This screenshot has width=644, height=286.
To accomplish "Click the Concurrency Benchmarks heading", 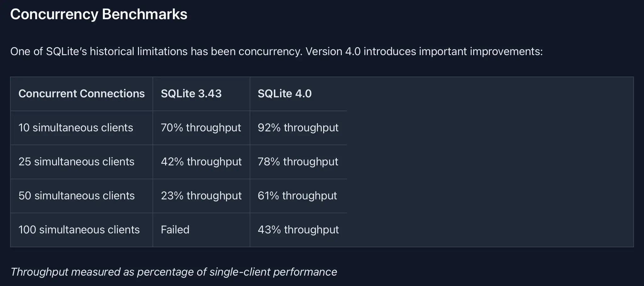I will click(x=99, y=14).
